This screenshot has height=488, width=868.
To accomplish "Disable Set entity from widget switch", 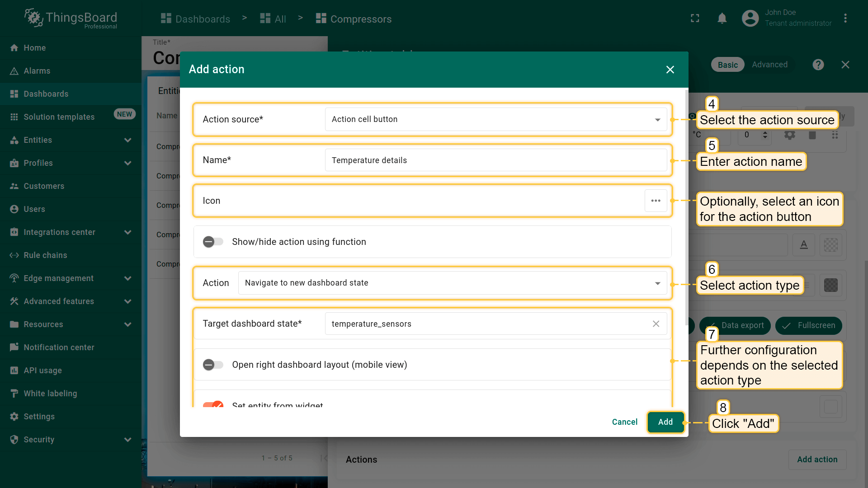I will pos(213,404).
